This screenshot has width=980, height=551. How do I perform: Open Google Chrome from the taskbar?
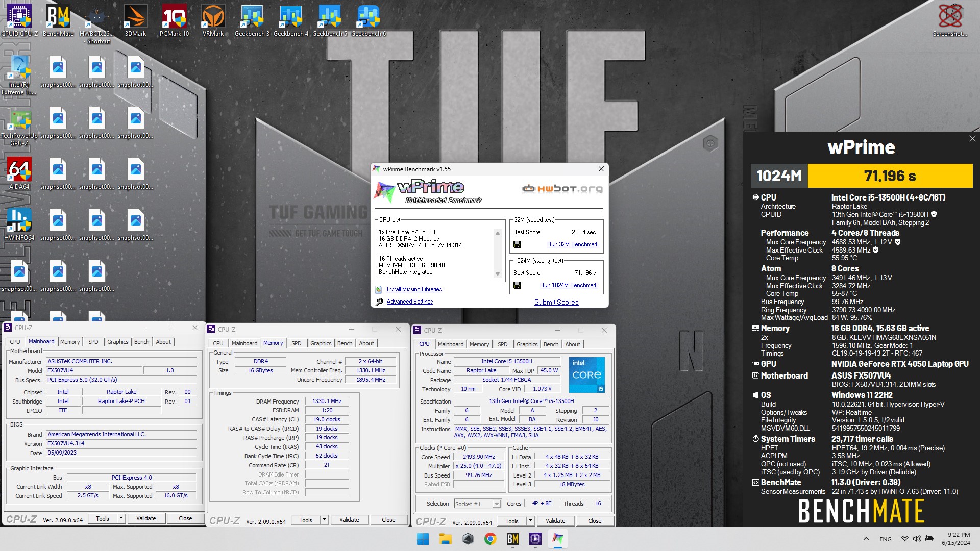pyautogui.click(x=490, y=539)
